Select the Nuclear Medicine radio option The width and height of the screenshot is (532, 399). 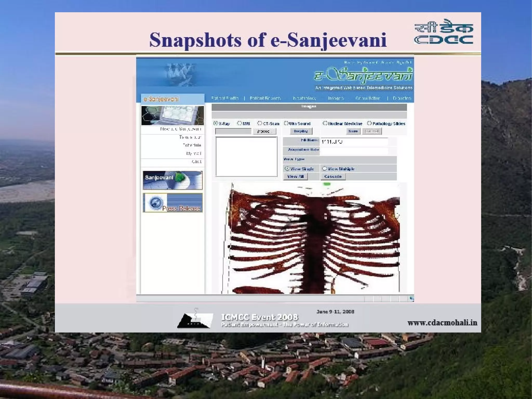pyautogui.click(x=325, y=123)
